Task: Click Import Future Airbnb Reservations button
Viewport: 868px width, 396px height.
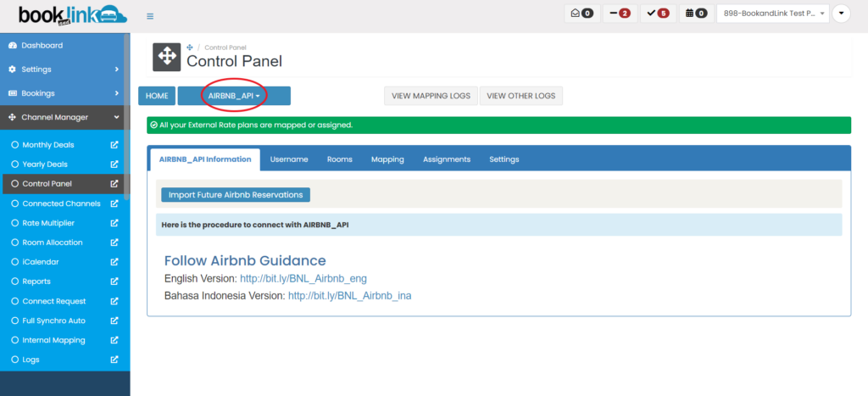Action: 236,195
